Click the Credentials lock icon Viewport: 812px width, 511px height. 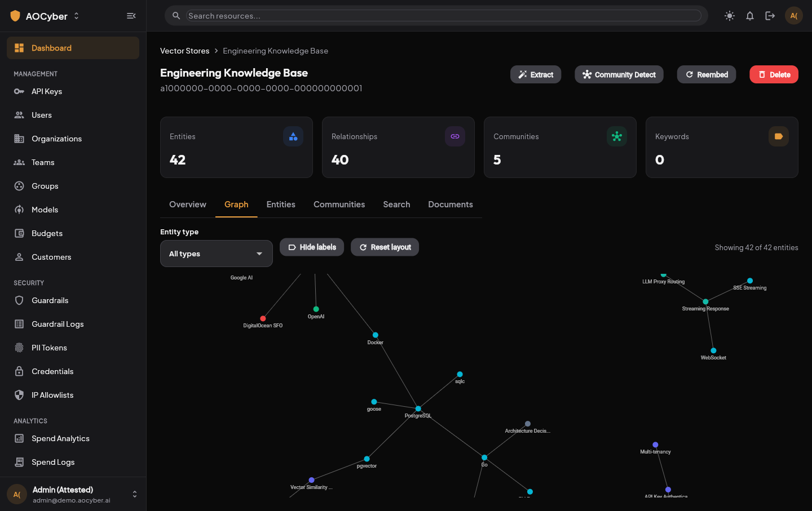19,371
